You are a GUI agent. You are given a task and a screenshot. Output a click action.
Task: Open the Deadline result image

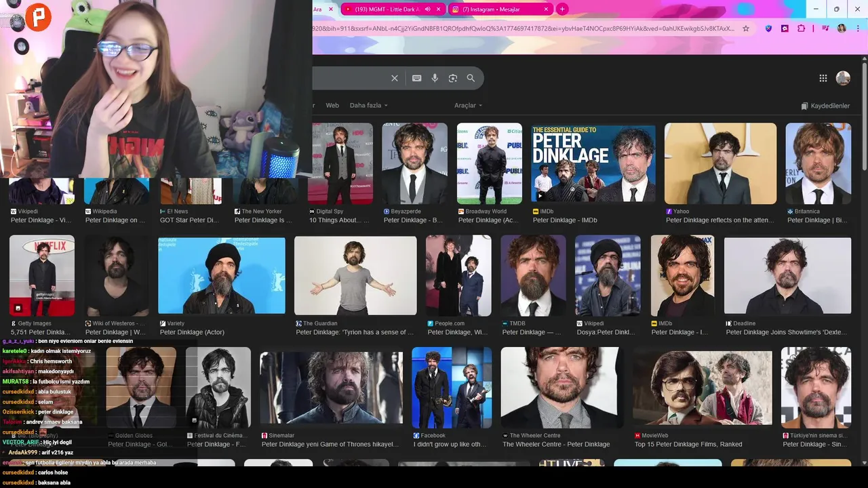pos(787,275)
